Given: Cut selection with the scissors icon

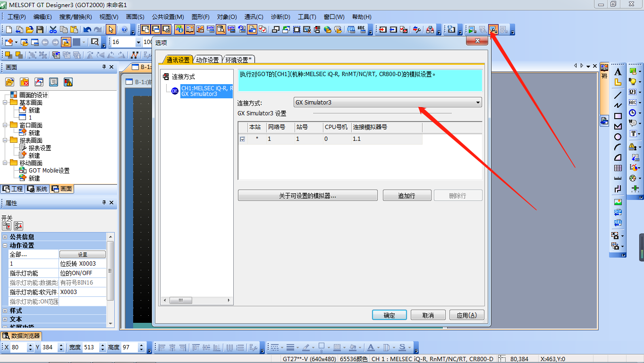Looking at the screenshot, I should pos(53,29).
